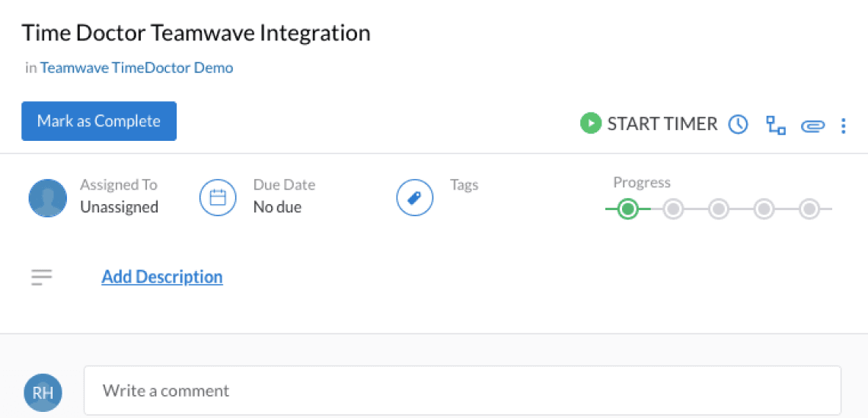Click the subtask hierarchy icon
Image resolution: width=868 pixels, height=418 pixels.
pyautogui.click(x=775, y=125)
